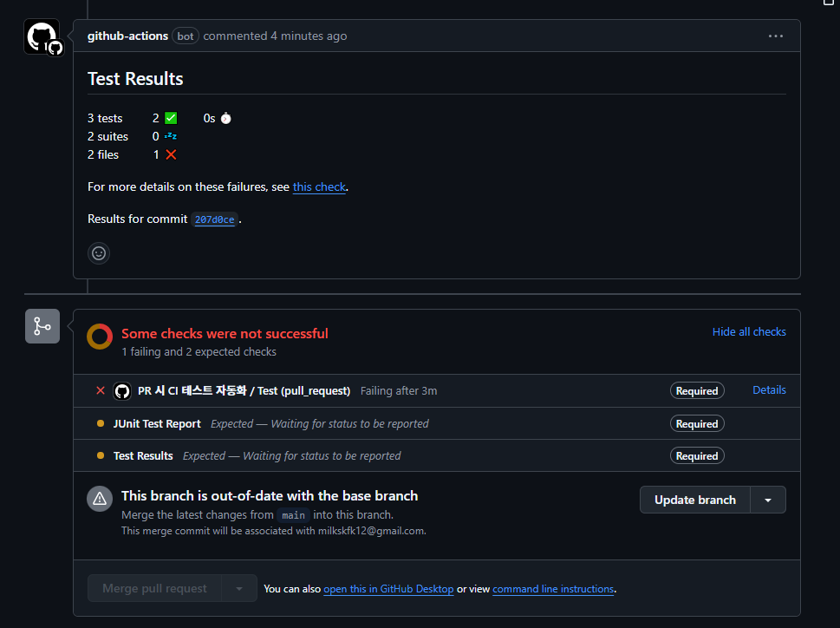Screen dimensions: 840x628
Task: Click the yellow pending dot for JUnit Test Report
Action: click(101, 423)
